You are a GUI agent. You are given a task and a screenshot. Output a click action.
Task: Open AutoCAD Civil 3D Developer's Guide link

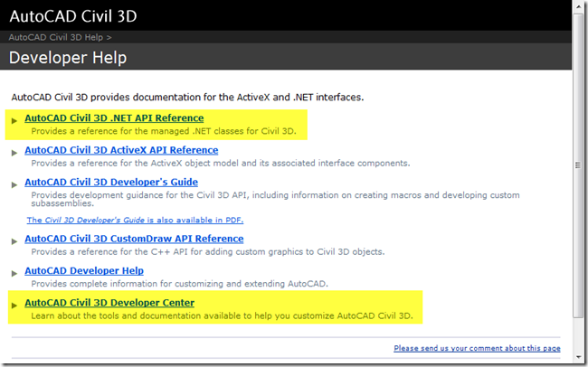111,183
